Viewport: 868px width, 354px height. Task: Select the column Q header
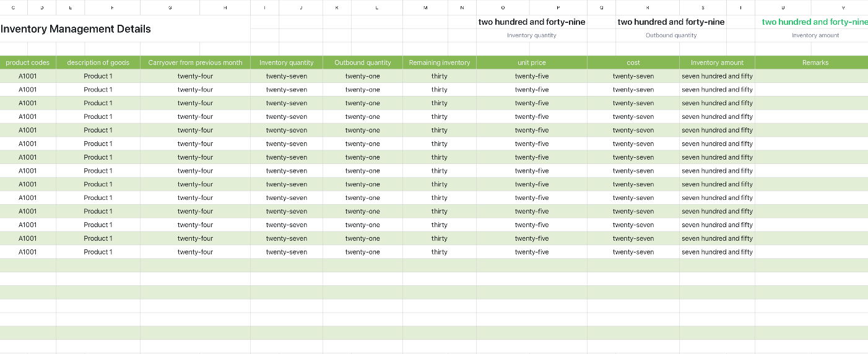602,7
